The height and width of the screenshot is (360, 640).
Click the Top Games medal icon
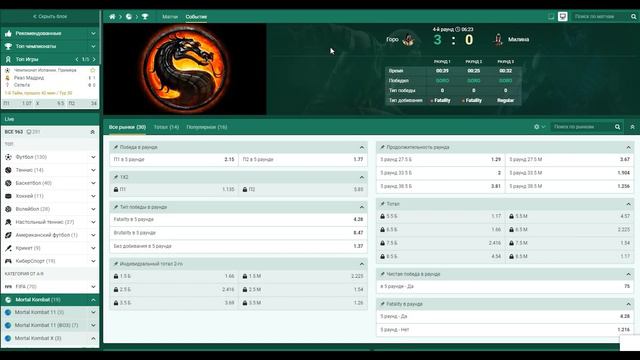8,60
